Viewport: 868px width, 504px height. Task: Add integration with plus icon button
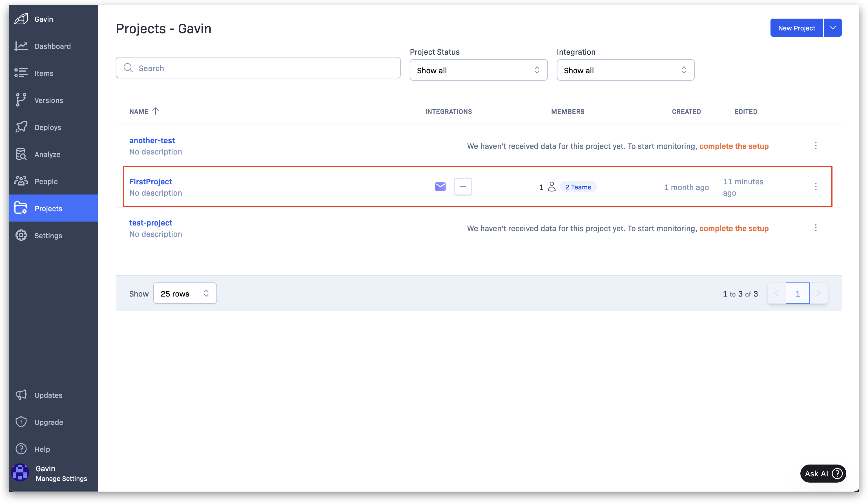pyautogui.click(x=462, y=187)
